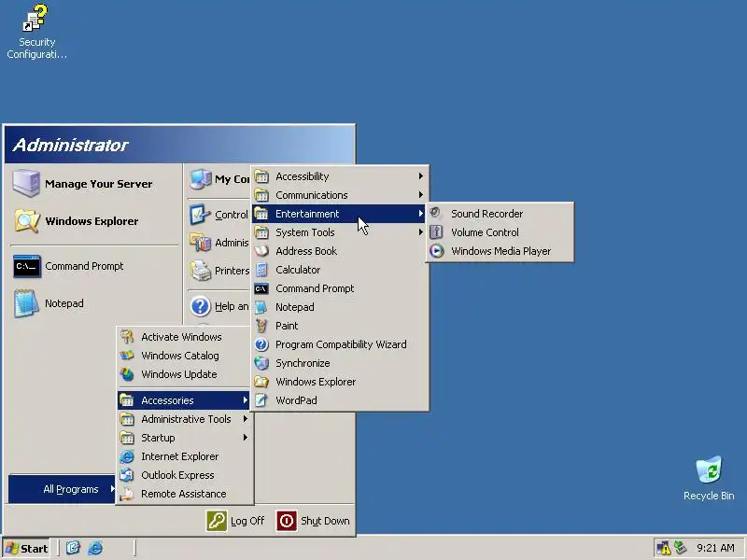The width and height of the screenshot is (747, 560).
Task: Open WordPad via its icon
Action: 261,400
